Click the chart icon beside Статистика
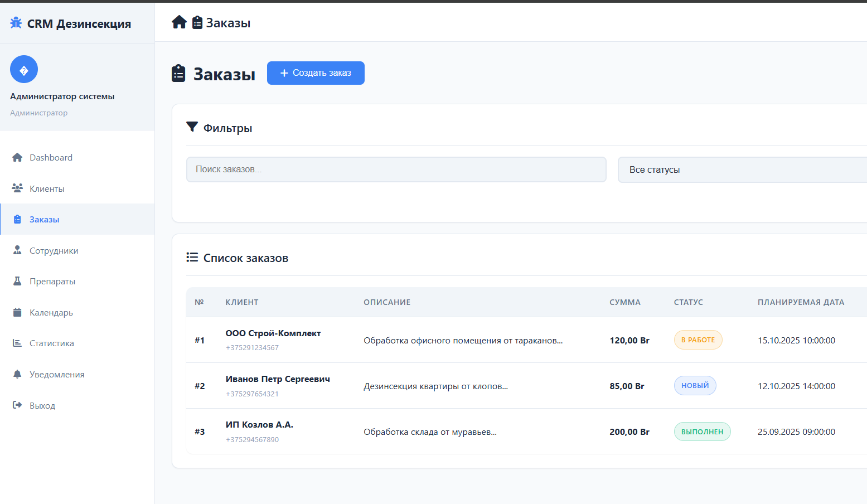The height and width of the screenshot is (504, 867). click(x=17, y=343)
